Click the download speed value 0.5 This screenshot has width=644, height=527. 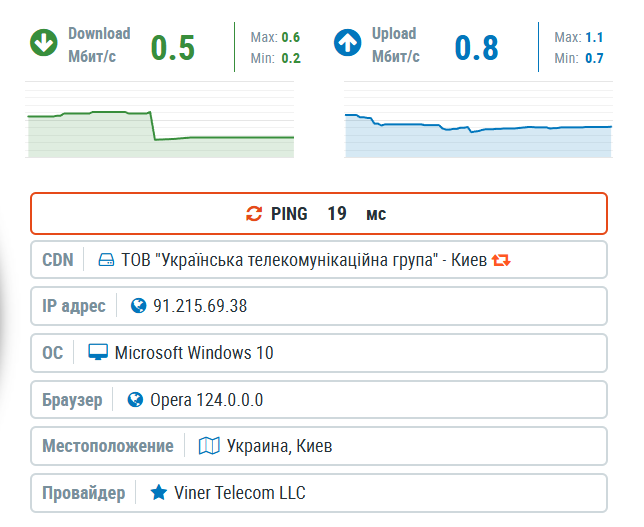pyautogui.click(x=172, y=48)
